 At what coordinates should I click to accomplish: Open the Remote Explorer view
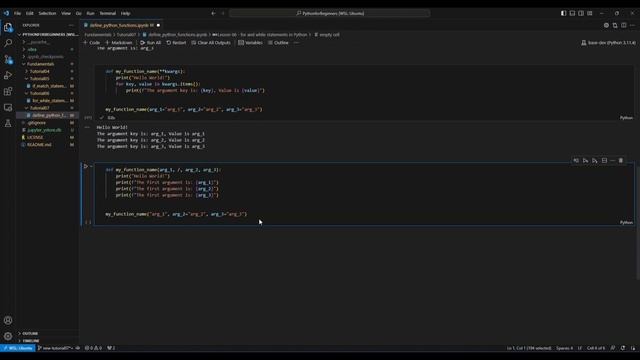tap(8, 107)
